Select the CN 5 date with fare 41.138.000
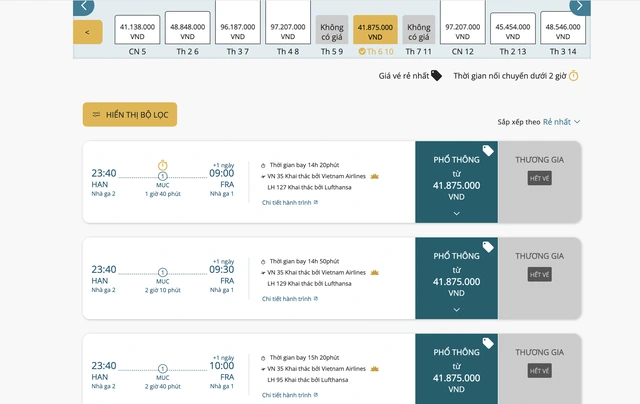Image resolution: width=640 pixels, height=404 pixels. coord(136,30)
